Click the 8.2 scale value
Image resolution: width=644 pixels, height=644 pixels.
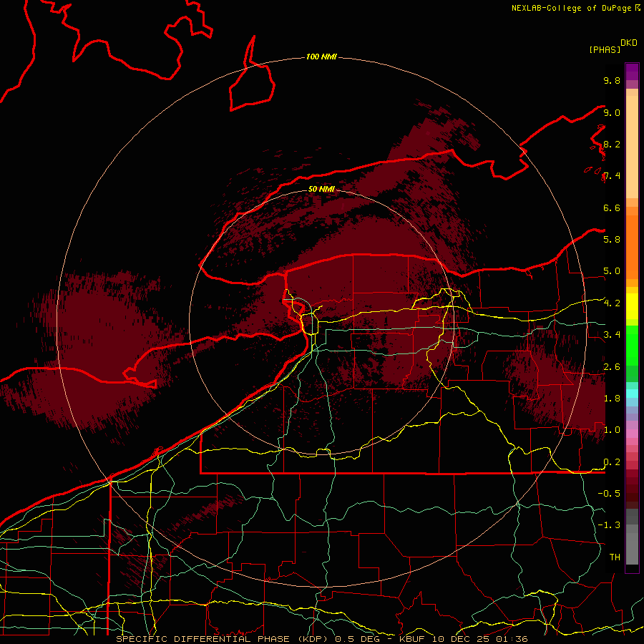pos(612,144)
